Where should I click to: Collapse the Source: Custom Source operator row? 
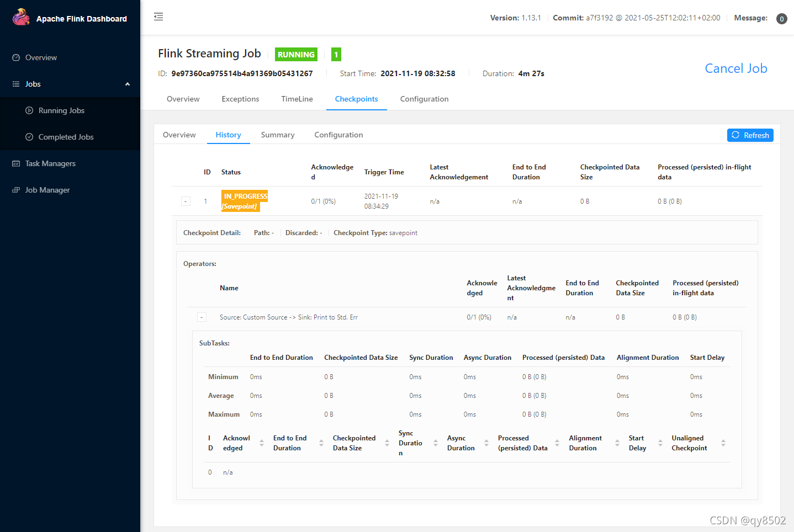click(x=202, y=317)
